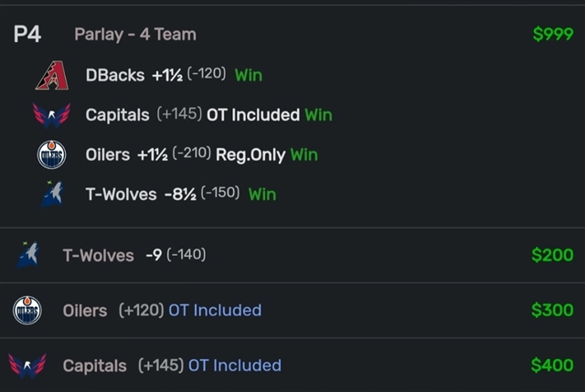Image resolution: width=585 pixels, height=392 pixels.
Task: Click OT Included link on bottom Capitals bet
Action: pyautogui.click(x=235, y=366)
